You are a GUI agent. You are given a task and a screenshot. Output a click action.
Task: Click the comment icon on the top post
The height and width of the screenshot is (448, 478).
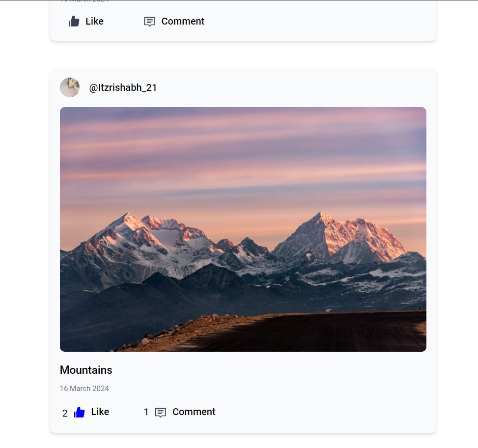pos(150,21)
